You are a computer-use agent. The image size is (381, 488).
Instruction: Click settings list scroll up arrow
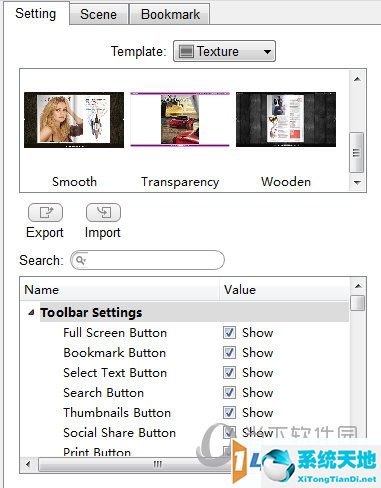358,286
